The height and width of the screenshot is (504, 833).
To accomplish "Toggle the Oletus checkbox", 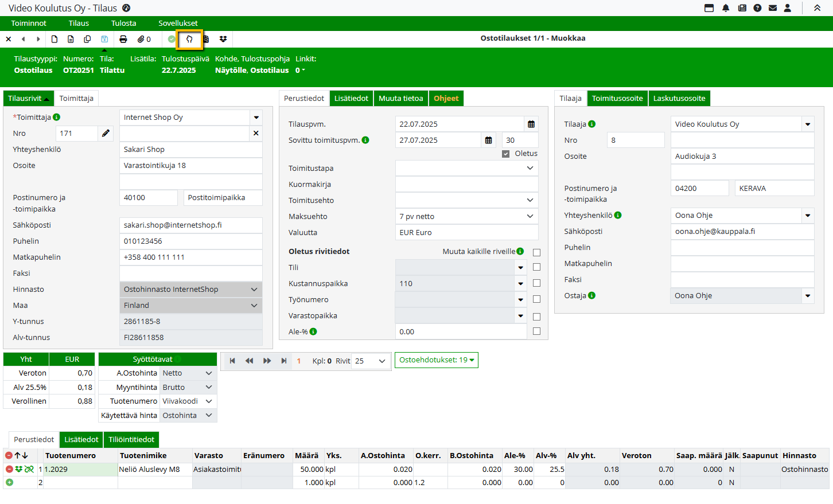I will pos(505,154).
